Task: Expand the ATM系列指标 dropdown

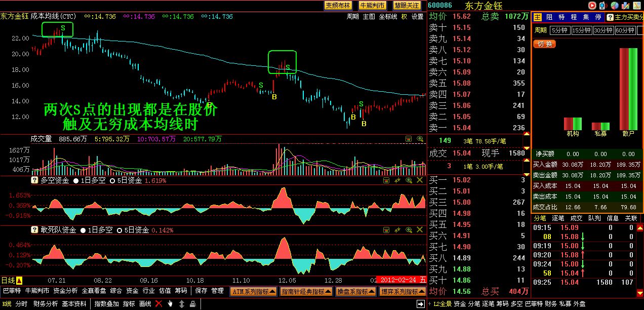Action: (254, 292)
